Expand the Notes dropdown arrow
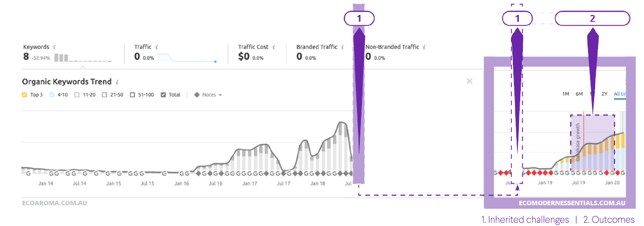This screenshot has width=644, height=226. (x=220, y=95)
